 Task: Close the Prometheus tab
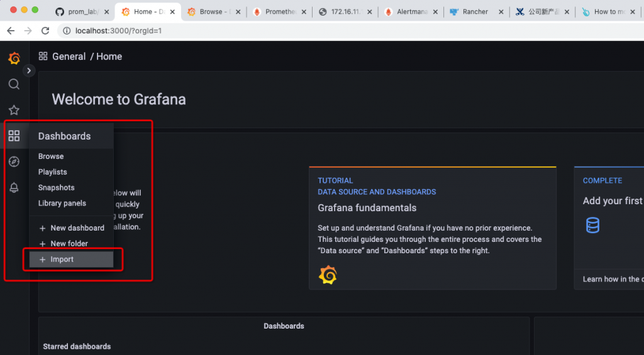(x=304, y=12)
